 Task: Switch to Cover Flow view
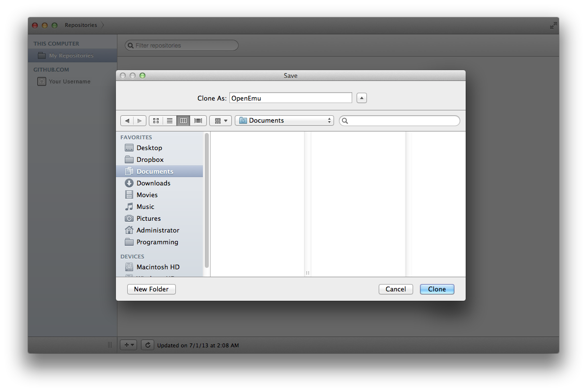tap(198, 120)
